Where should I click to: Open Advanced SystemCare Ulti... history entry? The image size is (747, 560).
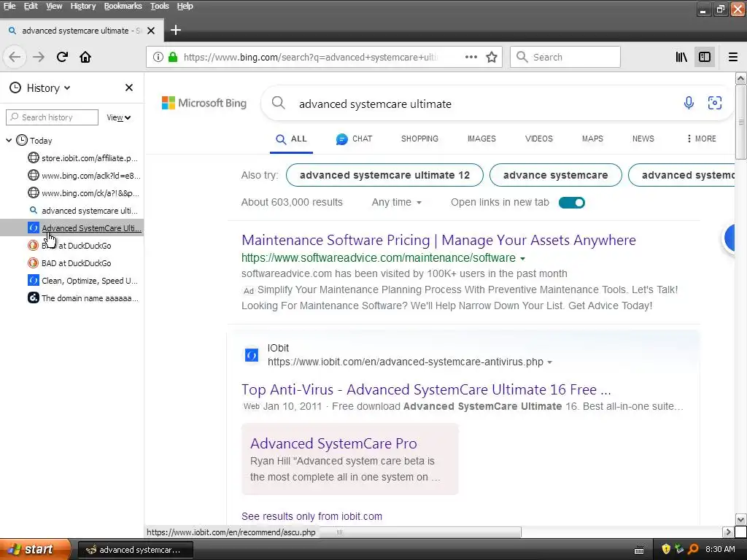coord(85,228)
